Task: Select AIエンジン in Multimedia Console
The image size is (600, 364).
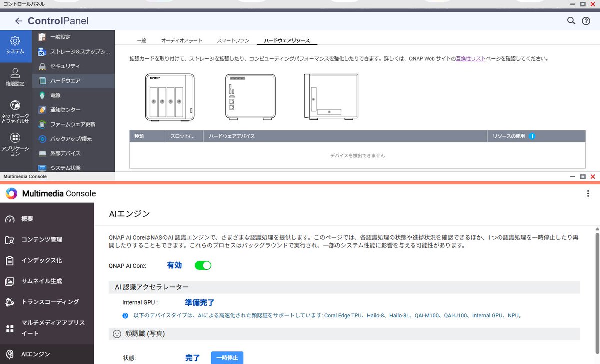Action: point(47,354)
